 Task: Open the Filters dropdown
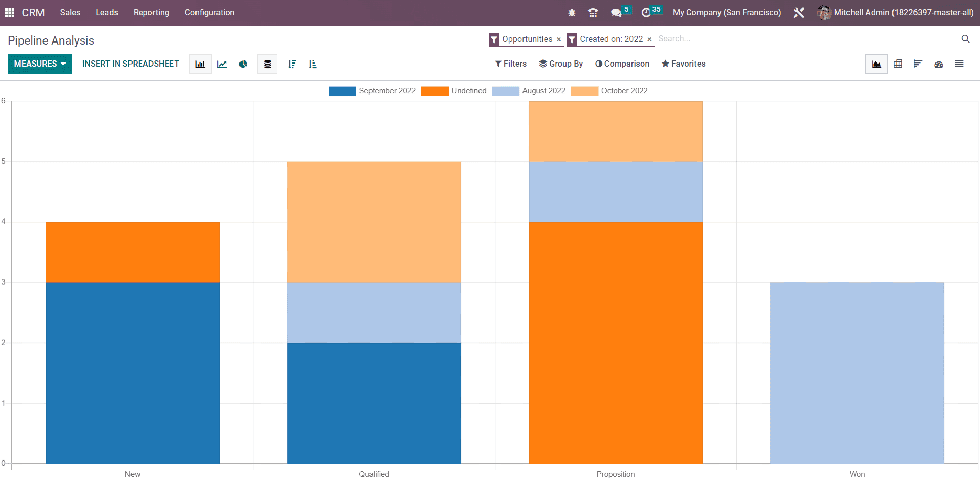coord(511,64)
